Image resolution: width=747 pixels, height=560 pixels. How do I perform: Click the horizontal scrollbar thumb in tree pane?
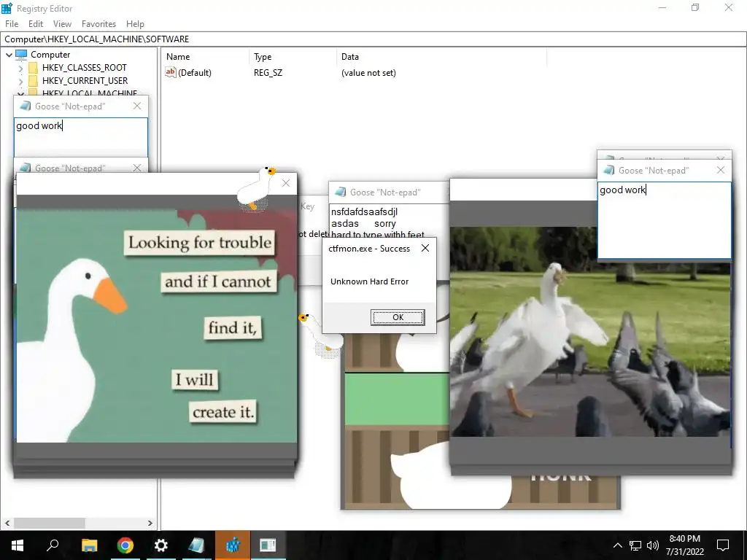49,523
